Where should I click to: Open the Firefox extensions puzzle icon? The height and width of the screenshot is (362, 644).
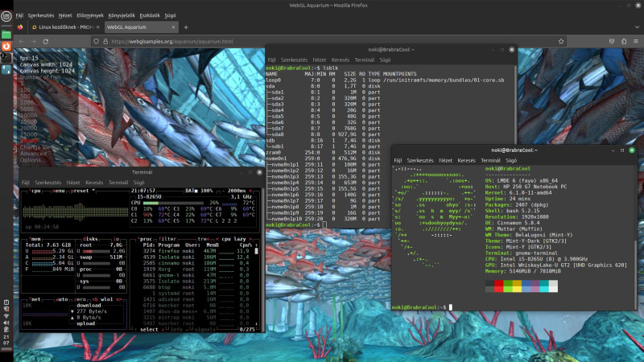point(624,42)
